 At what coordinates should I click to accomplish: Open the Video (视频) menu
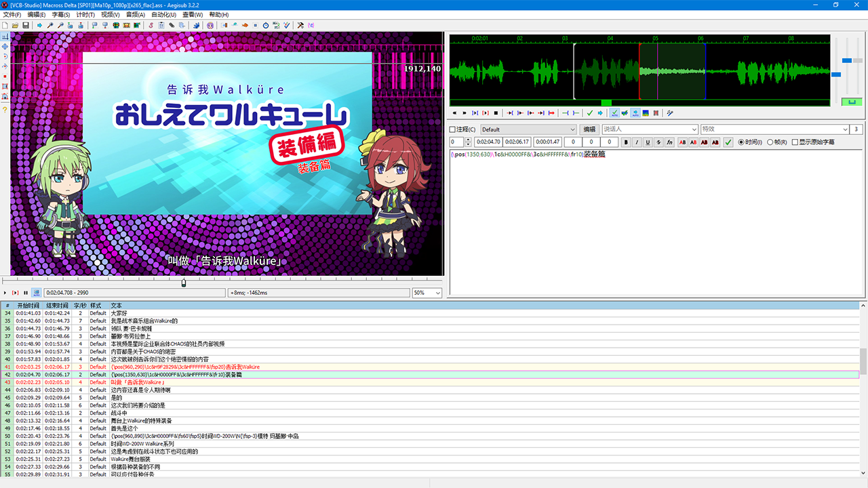tap(111, 14)
